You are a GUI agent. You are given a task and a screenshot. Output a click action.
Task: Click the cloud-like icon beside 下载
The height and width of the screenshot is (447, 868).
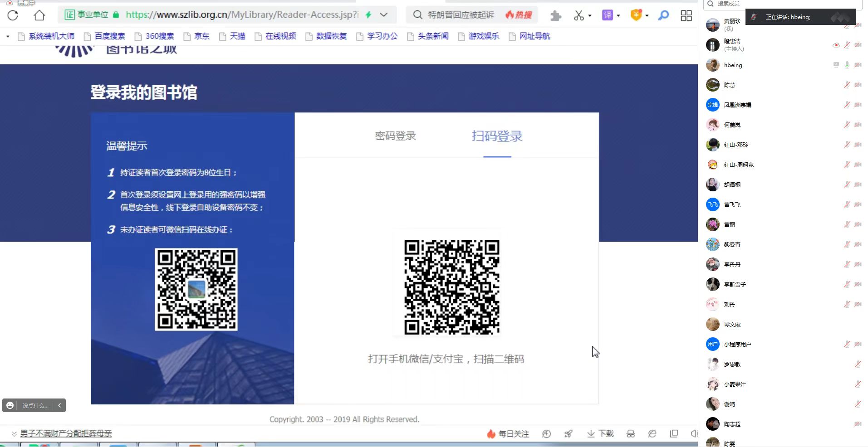tap(631, 434)
